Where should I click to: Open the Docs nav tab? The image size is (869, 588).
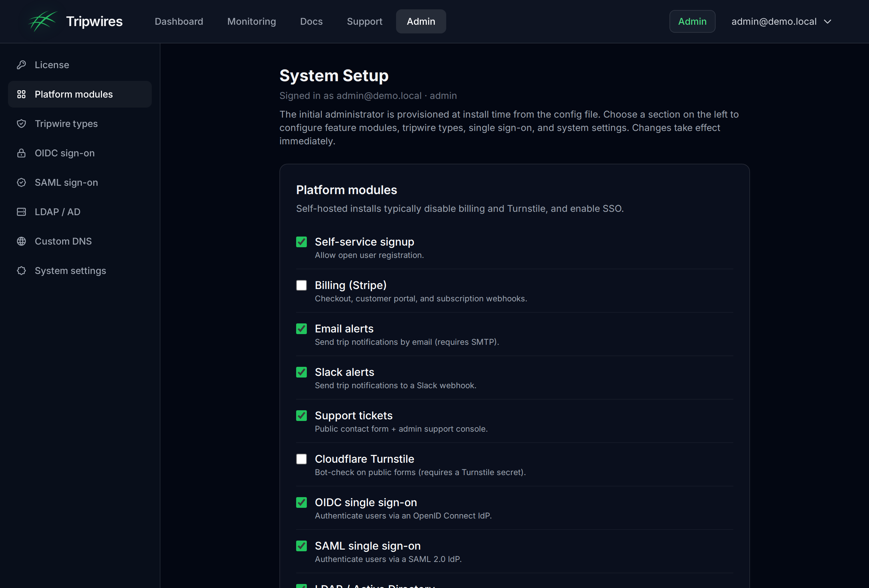tap(312, 21)
